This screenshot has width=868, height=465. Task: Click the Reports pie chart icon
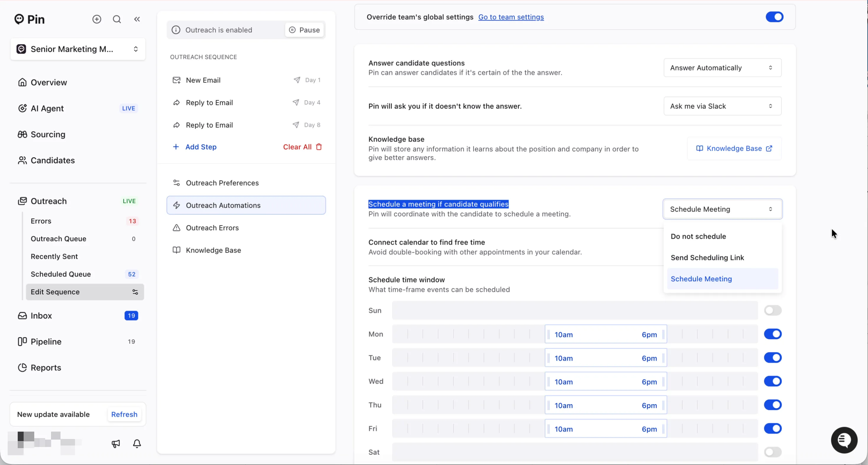tap(22, 368)
